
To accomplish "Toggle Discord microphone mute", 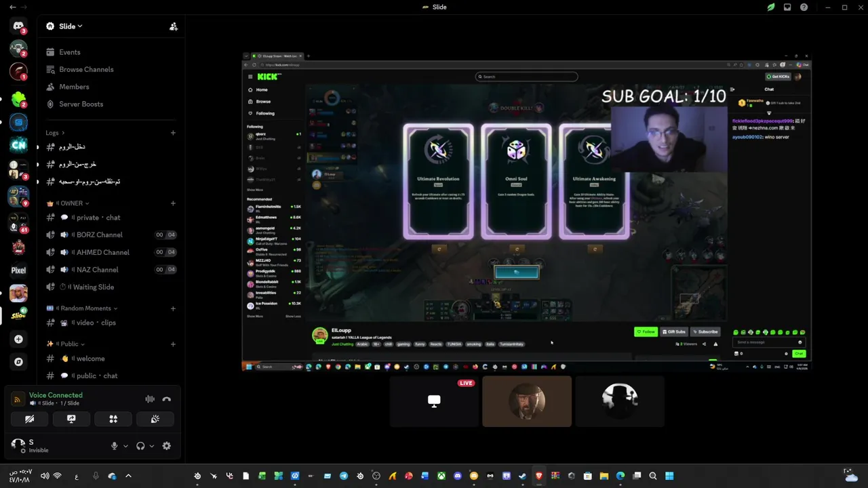I will pos(114,446).
